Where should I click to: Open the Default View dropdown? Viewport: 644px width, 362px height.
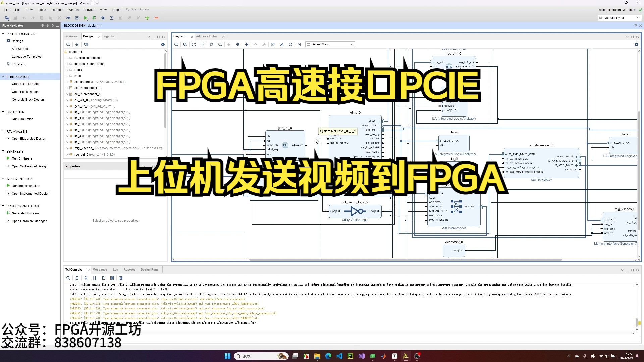click(x=330, y=44)
